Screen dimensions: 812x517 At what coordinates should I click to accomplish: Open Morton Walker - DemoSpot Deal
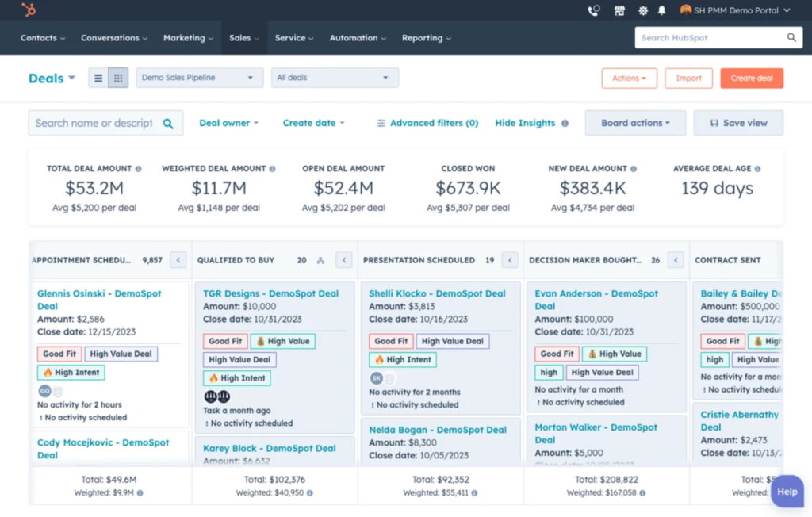pos(596,434)
